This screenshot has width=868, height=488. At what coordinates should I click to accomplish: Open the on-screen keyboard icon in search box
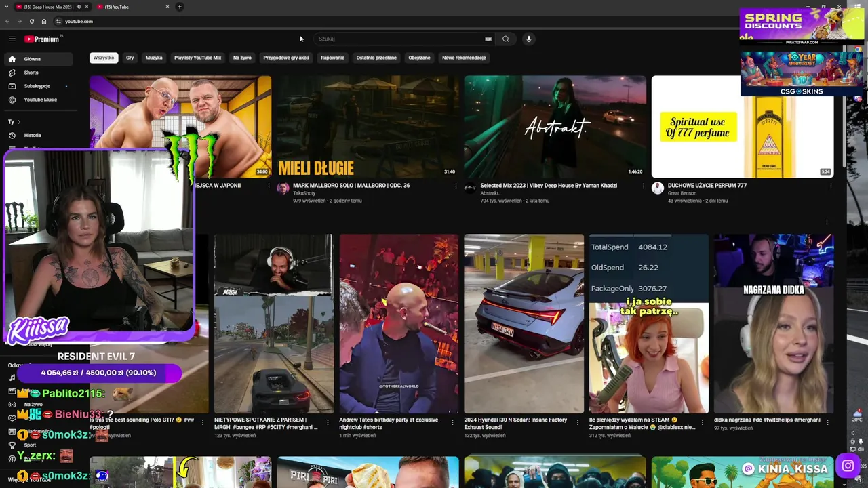pyautogui.click(x=488, y=39)
